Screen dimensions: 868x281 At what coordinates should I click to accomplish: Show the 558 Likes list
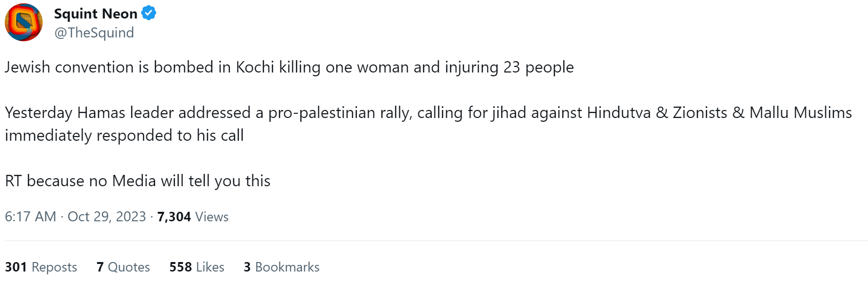197,267
